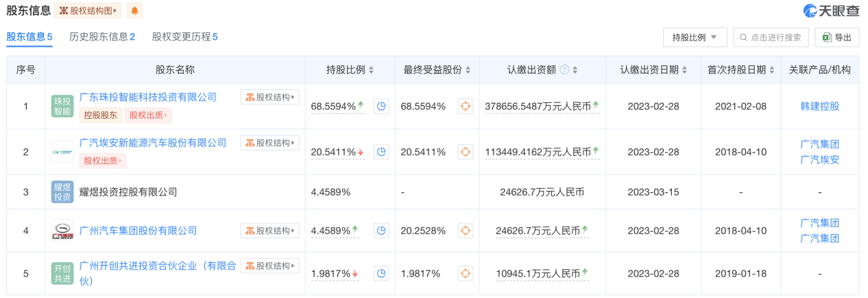The width and height of the screenshot is (868, 298).
Task: Open pie chart icon for 广东珠投智能 row
Action: (x=381, y=106)
